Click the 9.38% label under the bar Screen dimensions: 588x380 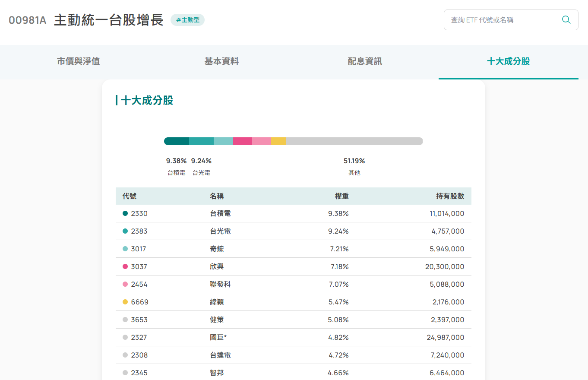176,161
